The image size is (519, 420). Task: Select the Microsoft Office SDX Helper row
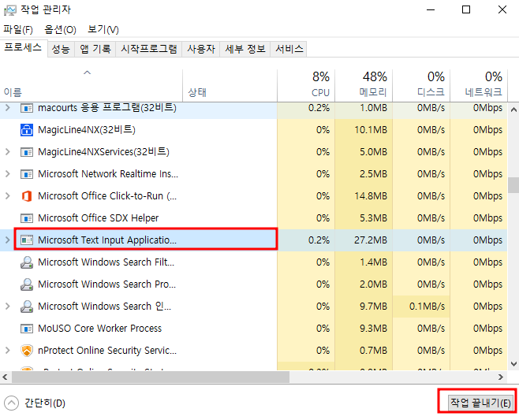[253, 218]
